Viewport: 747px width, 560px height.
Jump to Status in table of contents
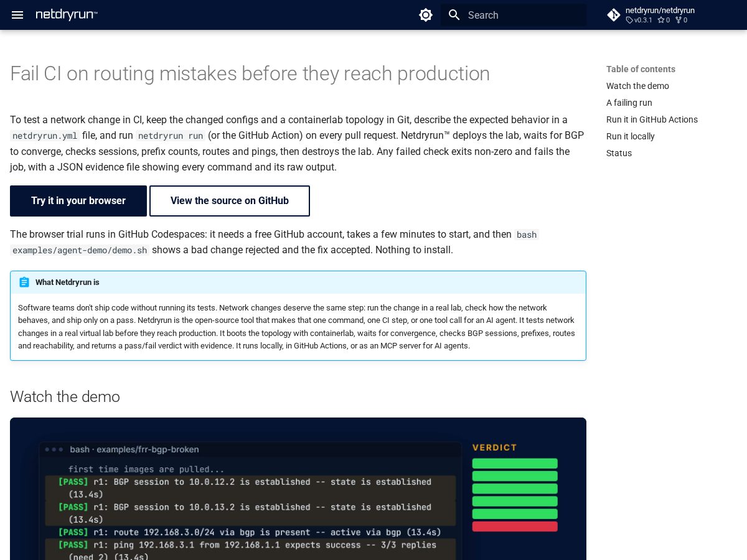619,153
